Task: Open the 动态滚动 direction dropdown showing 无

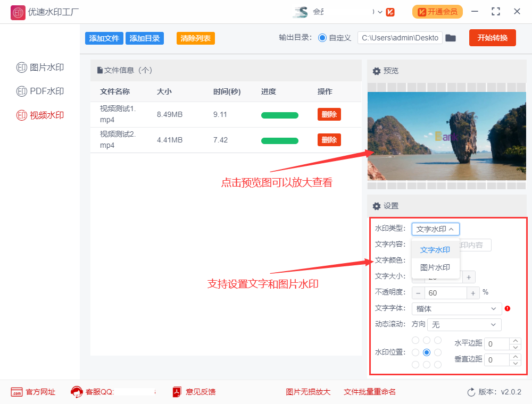Action: (x=464, y=324)
